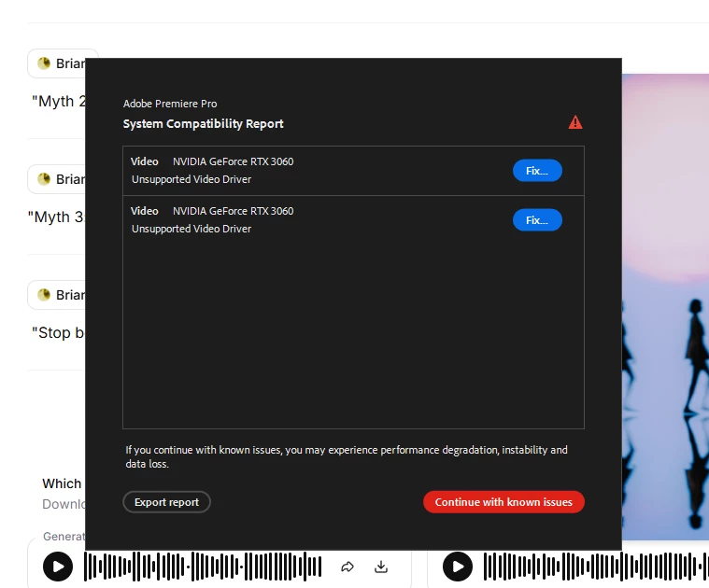Click the "Myth 3" text line in background page
Screen dimensions: 709x588
point(56,217)
